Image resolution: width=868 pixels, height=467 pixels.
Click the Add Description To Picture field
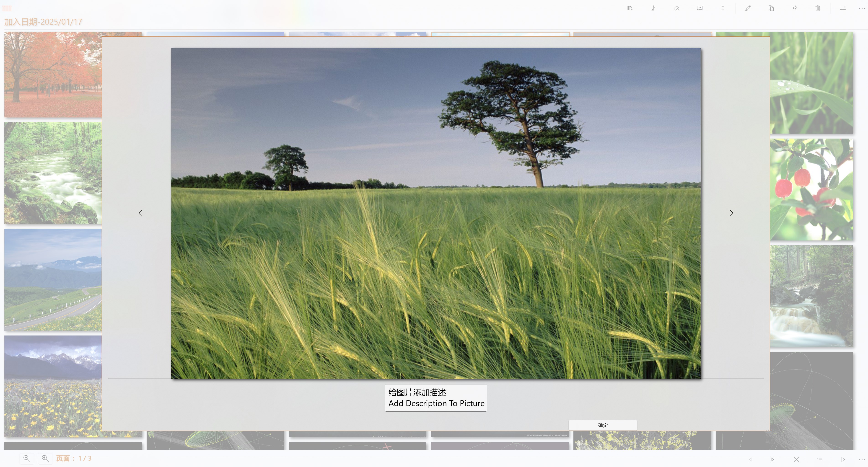(x=436, y=398)
